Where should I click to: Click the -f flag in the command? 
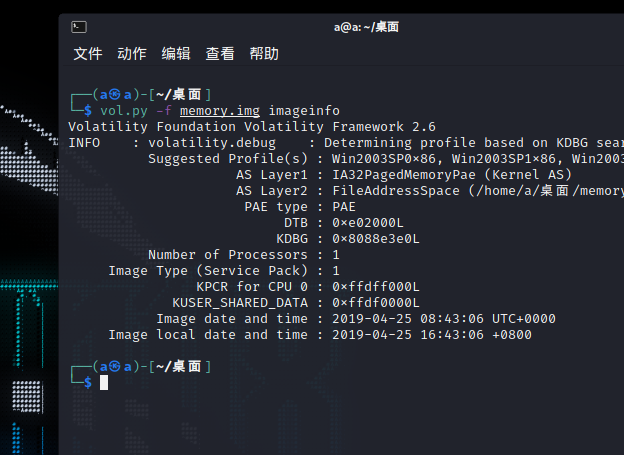click(x=164, y=111)
